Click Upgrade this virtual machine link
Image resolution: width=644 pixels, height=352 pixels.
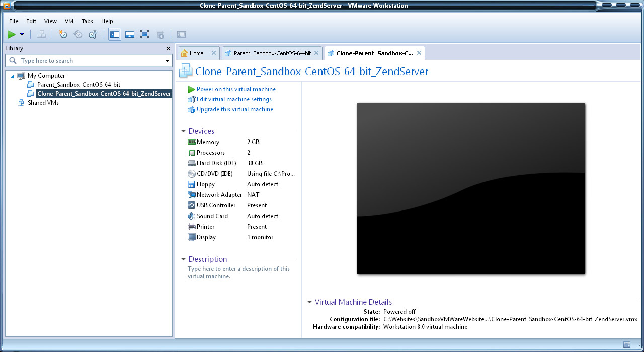235,109
